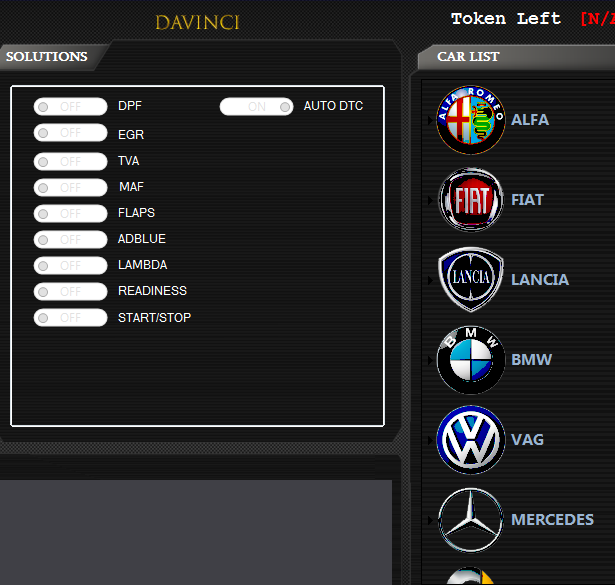Enable the MAF solution switch
615x585 pixels.
click(71, 187)
